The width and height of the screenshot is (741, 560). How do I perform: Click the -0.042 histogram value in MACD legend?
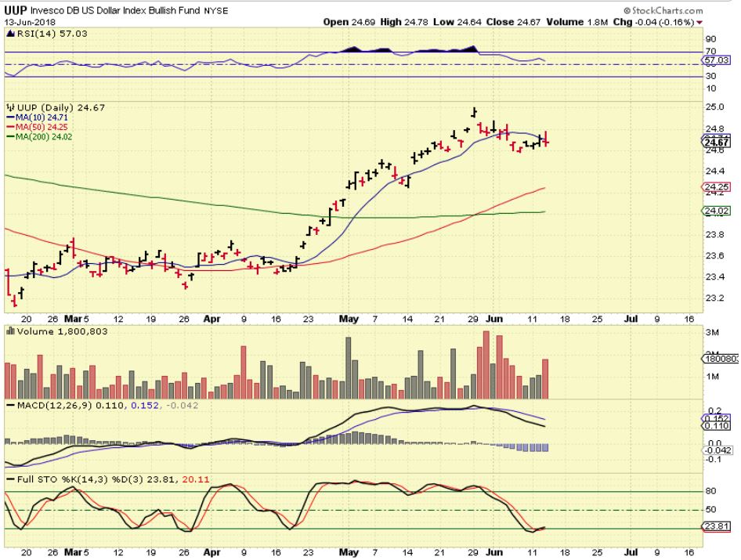click(182, 406)
